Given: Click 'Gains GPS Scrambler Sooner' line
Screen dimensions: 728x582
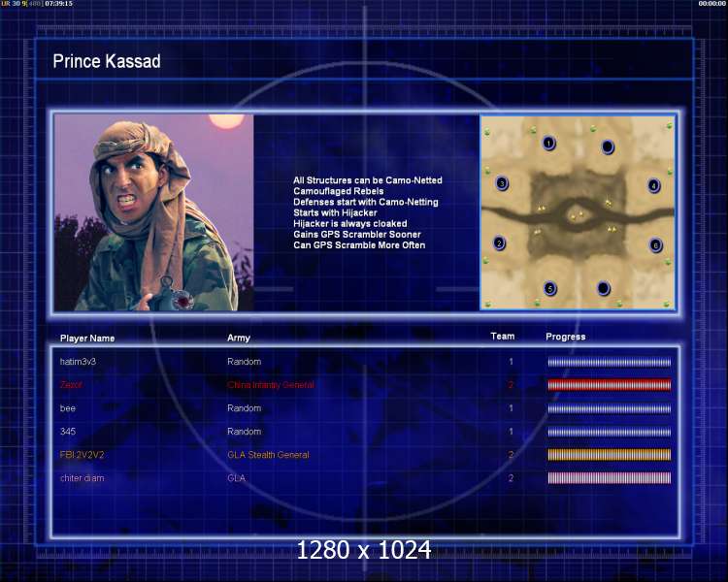Looking at the screenshot, I should tap(357, 235).
